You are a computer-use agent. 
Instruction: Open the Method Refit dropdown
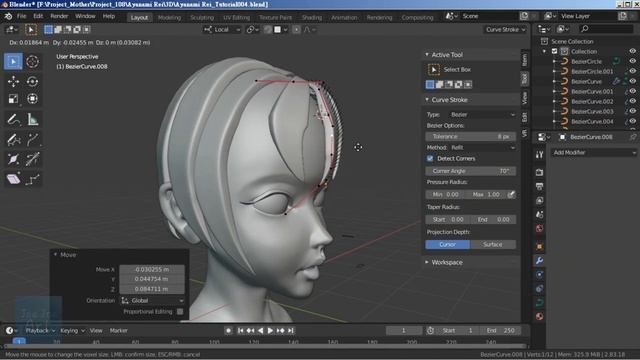482,147
